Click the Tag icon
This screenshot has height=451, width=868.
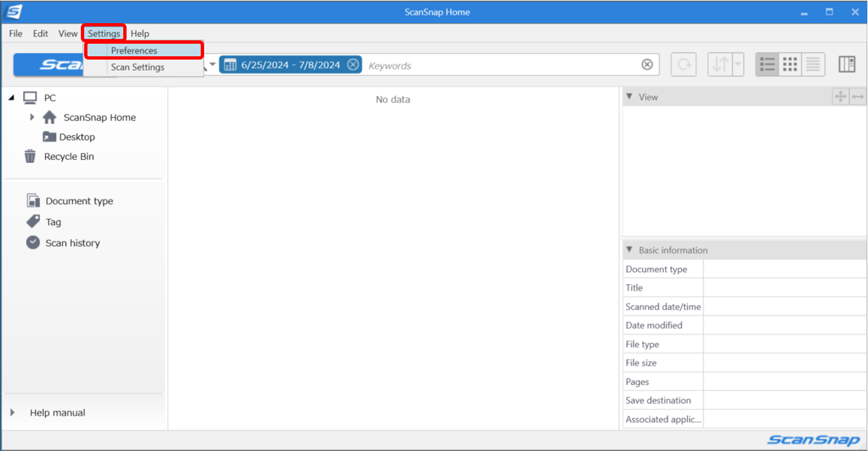[33, 221]
